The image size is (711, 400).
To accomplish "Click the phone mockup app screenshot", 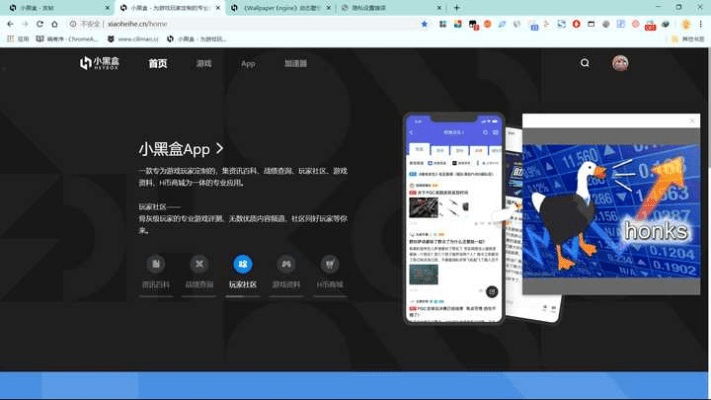I will click(x=453, y=218).
